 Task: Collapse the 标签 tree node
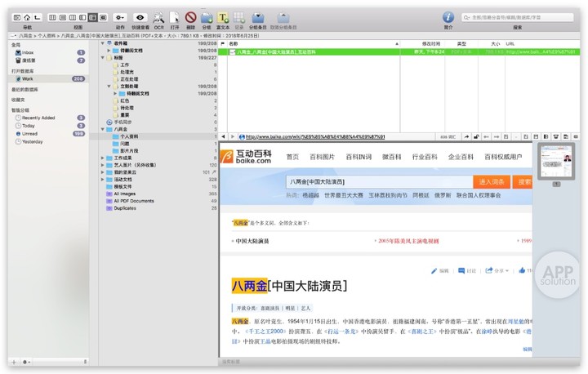(x=102, y=57)
